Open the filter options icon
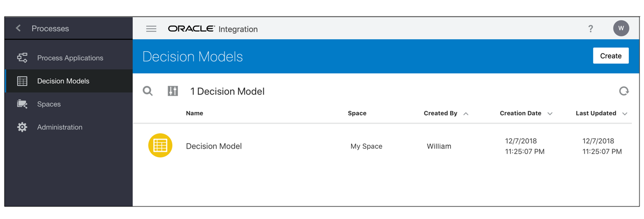This screenshot has width=644, height=219. tap(173, 91)
